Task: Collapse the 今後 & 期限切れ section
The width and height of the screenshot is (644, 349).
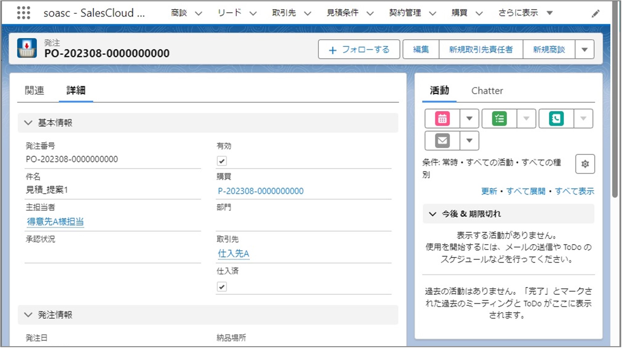Action: point(432,214)
